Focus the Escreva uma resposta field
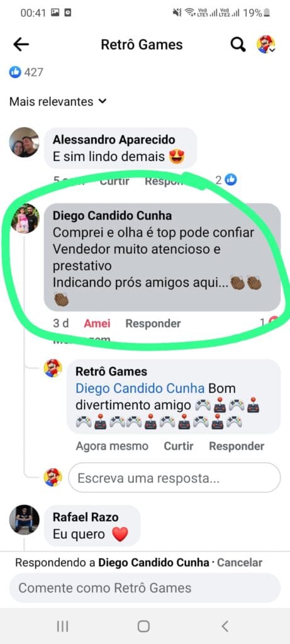290x644 pixels. (175, 478)
